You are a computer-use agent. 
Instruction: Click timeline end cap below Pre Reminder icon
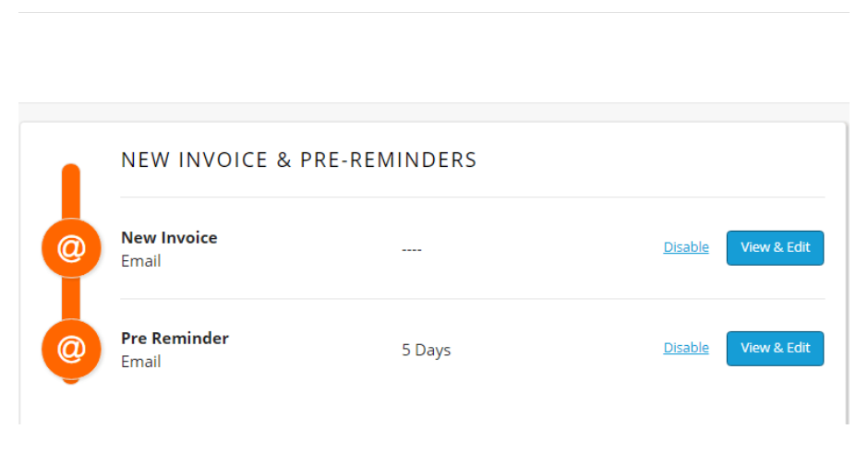[x=71, y=380]
